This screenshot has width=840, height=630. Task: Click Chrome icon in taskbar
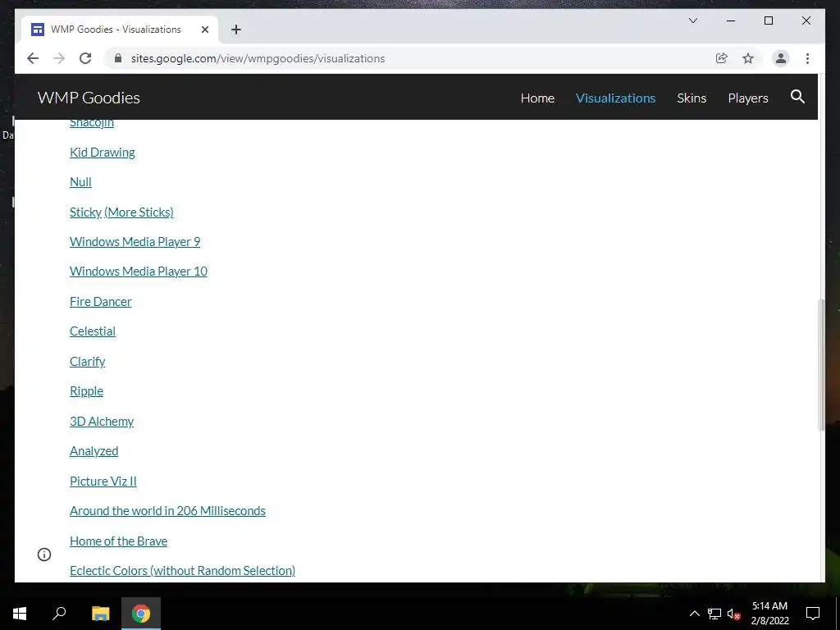141,614
